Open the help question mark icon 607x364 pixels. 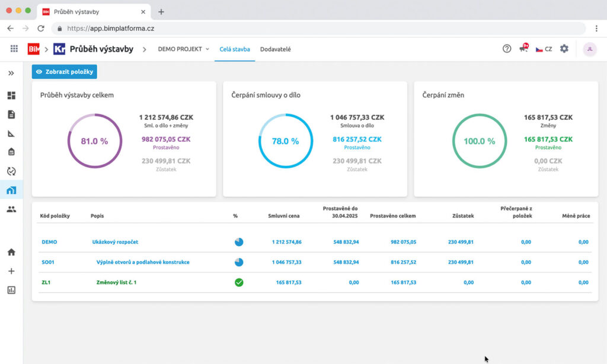tap(507, 49)
